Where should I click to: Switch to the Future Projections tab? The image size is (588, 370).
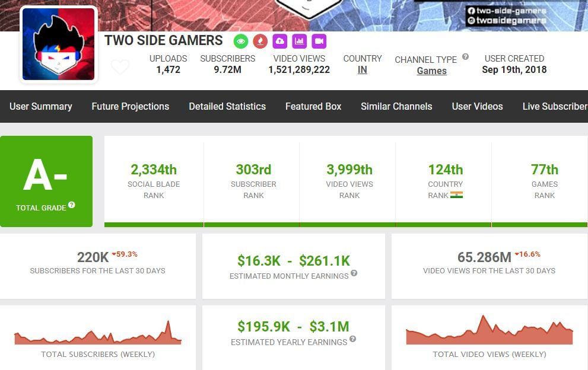[130, 107]
